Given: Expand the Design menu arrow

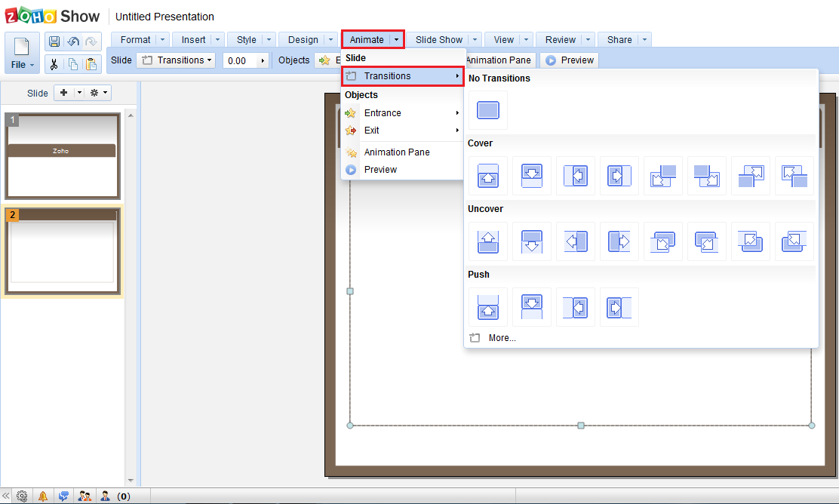Looking at the screenshot, I should tap(330, 39).
